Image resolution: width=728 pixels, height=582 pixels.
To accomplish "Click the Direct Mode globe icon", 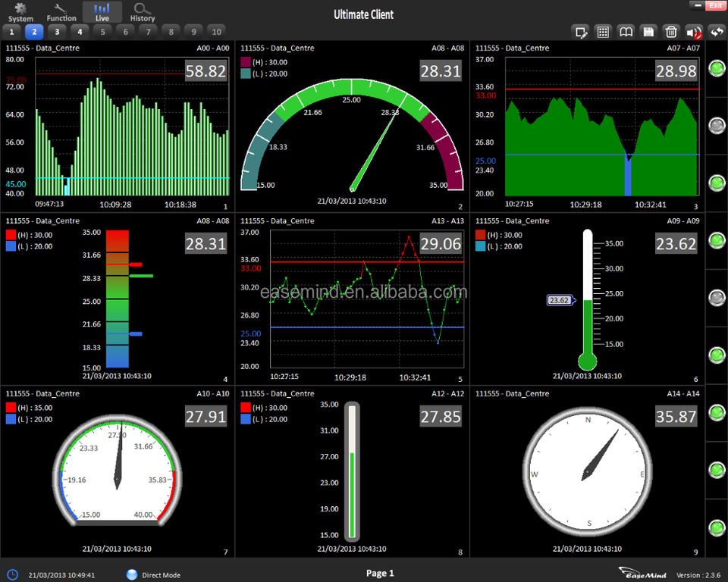I will click(x=133, y=574).
